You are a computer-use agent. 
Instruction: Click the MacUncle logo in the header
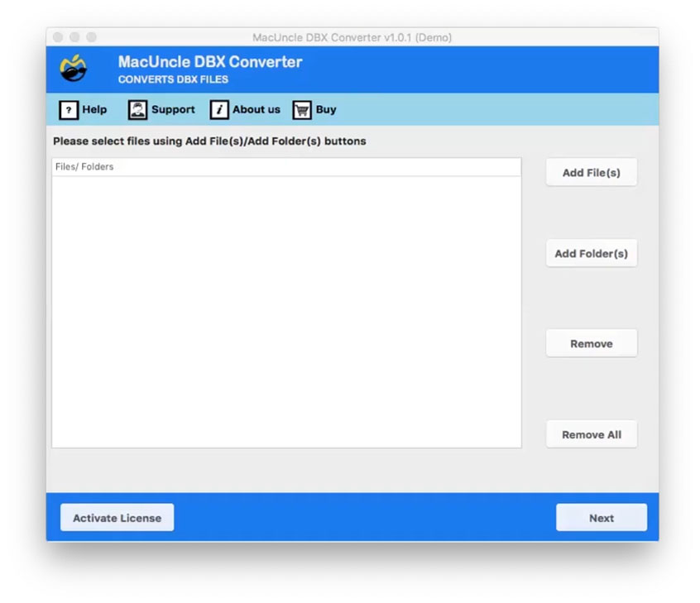point(72,69)
